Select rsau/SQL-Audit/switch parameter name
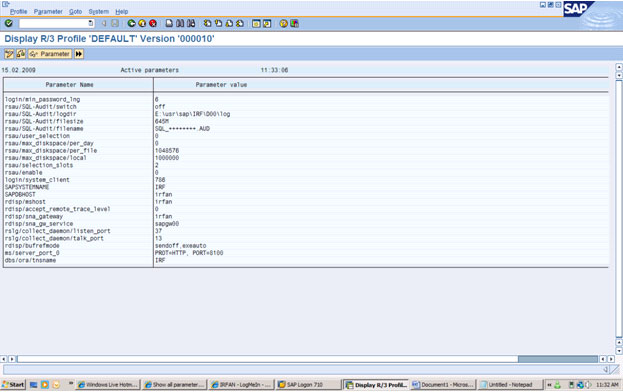The height and width of the screenshot is (392, 623). pyautogui.click(x=41, y=106)
